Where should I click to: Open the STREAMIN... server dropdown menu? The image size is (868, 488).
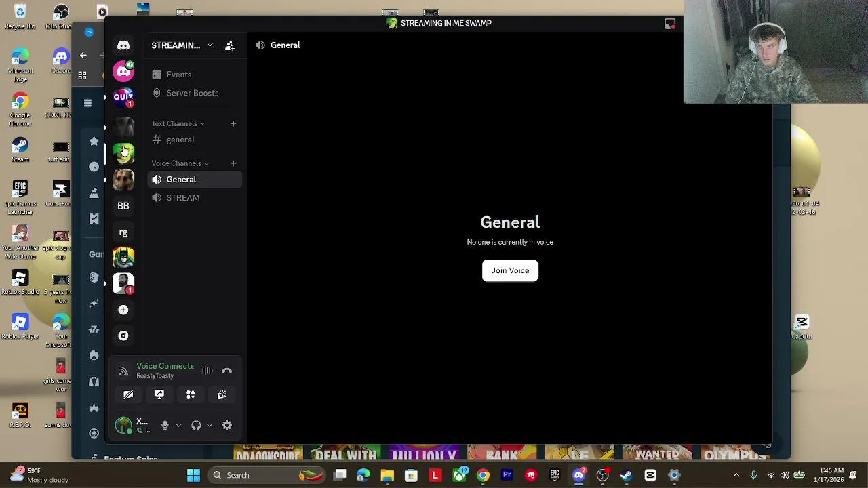[x=182, y=45]
